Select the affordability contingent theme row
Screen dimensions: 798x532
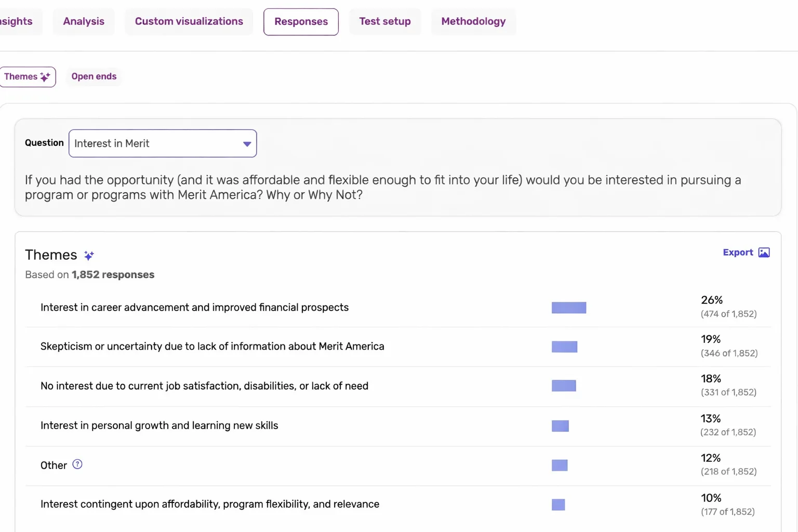pos(209,504)
